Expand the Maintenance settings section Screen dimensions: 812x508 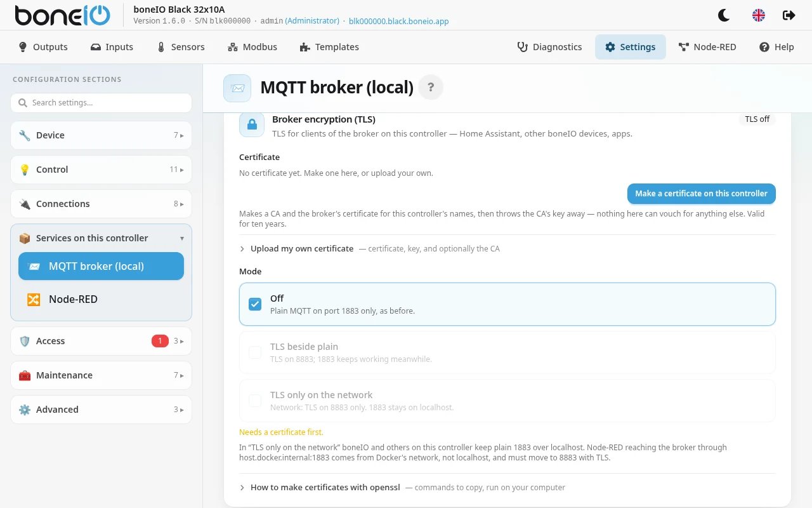point(101,375)
